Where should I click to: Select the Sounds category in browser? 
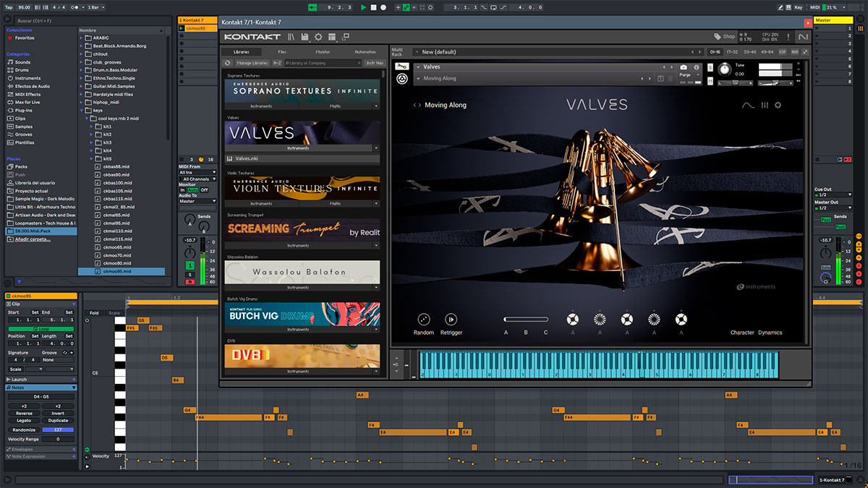click(22, 62)
